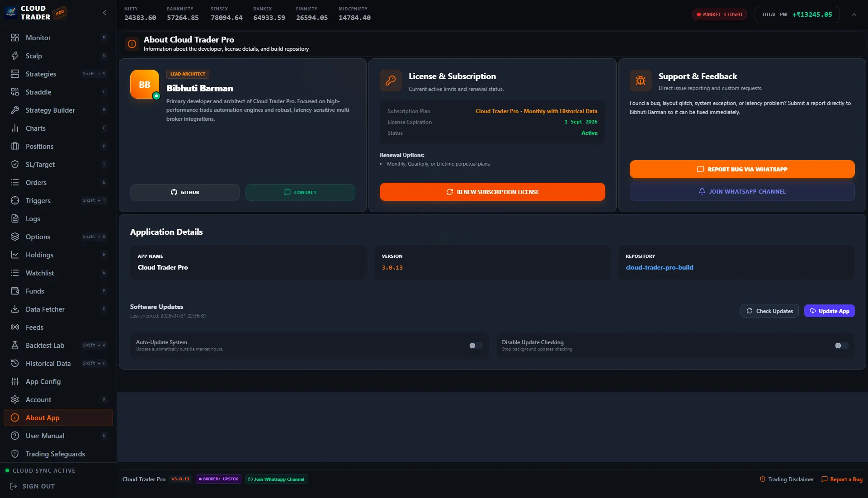Viewport: 868px width, 498px height.
Task: Open the Strategies icon in sidebar
Action: 15,74
